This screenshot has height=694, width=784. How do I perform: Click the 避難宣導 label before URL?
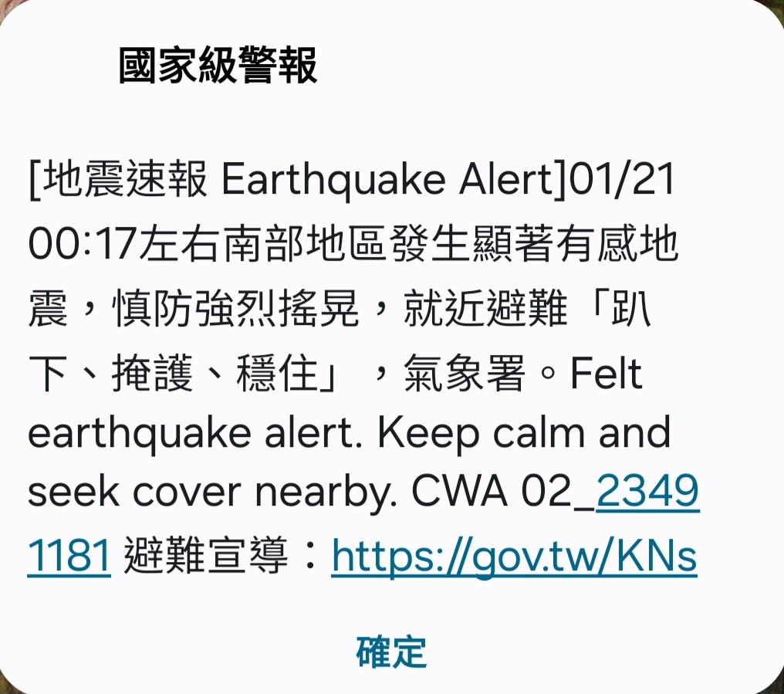[205, 555]
